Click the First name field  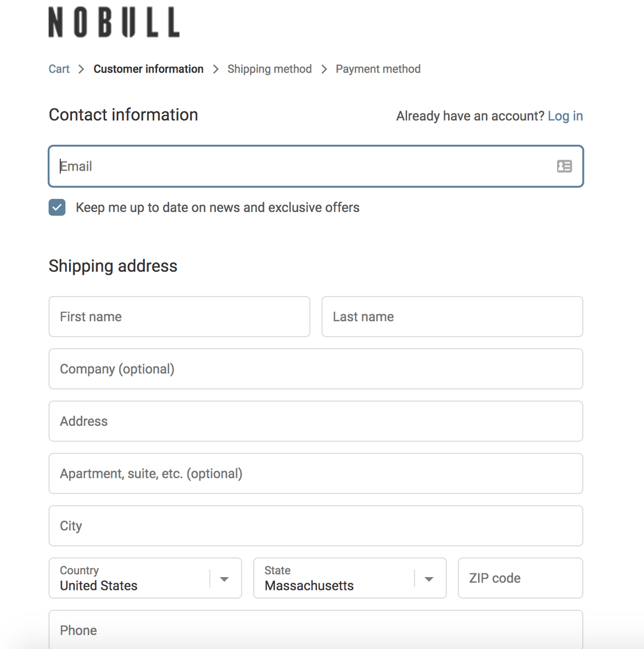179,316
